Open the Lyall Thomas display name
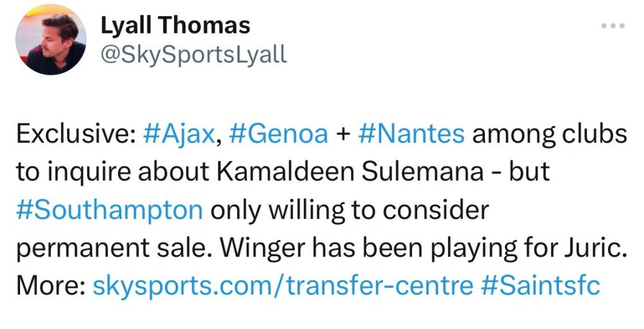This screenshot has height=329, width=644. click(176, 26)
